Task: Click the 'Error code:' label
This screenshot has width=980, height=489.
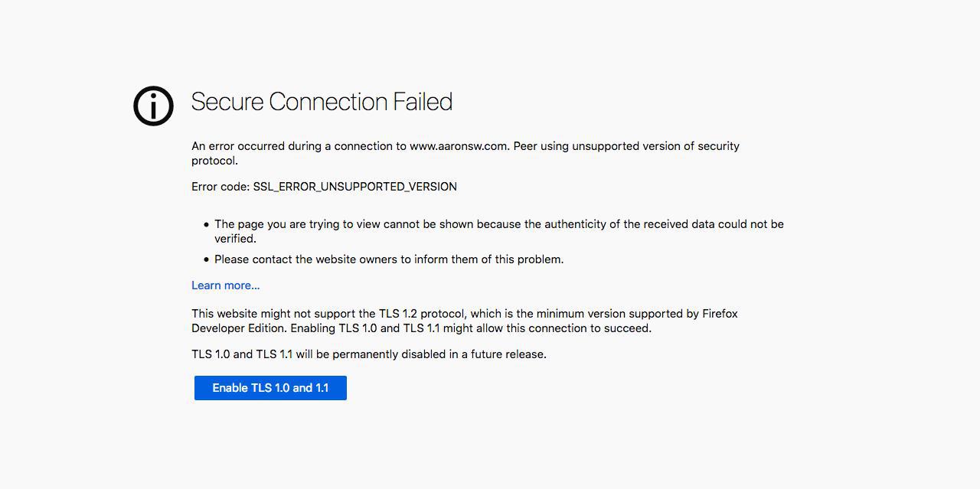Action: point(220,187)
